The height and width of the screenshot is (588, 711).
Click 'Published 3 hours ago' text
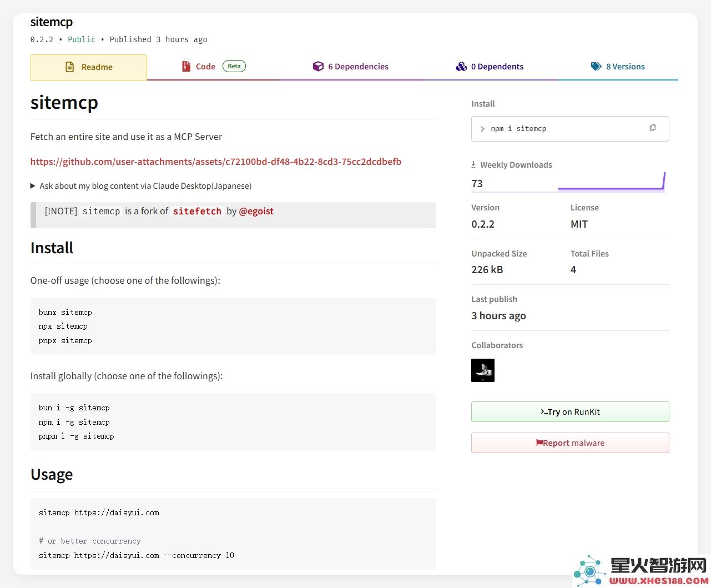click(159, 39)
